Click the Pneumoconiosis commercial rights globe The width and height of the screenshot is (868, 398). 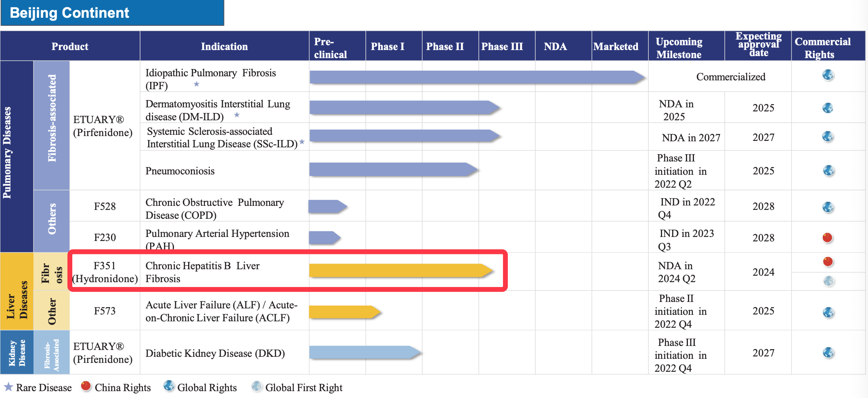[x=828, y=170]
